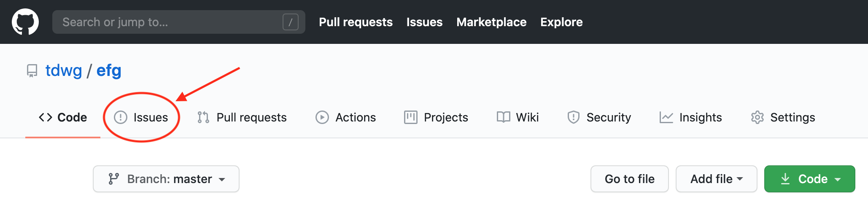The width and height of the screenshot is (868, 205).
Task: Click the Pull requests branch icon in repo tabs
Action: point(203,117)
